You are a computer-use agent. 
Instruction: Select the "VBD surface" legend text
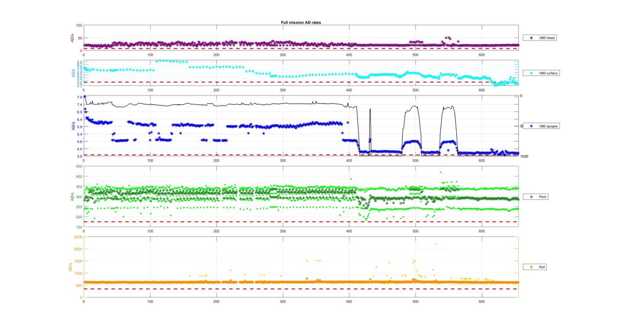(548, 72)
